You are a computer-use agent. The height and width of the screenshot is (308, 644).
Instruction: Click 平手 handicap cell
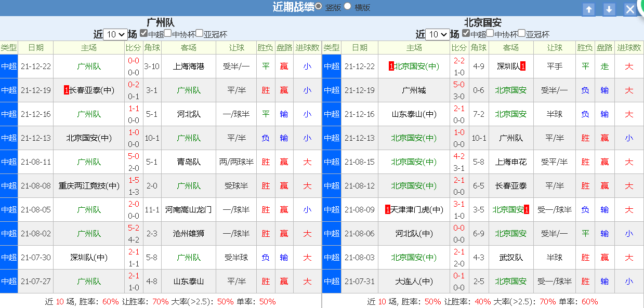pos(555,66)
